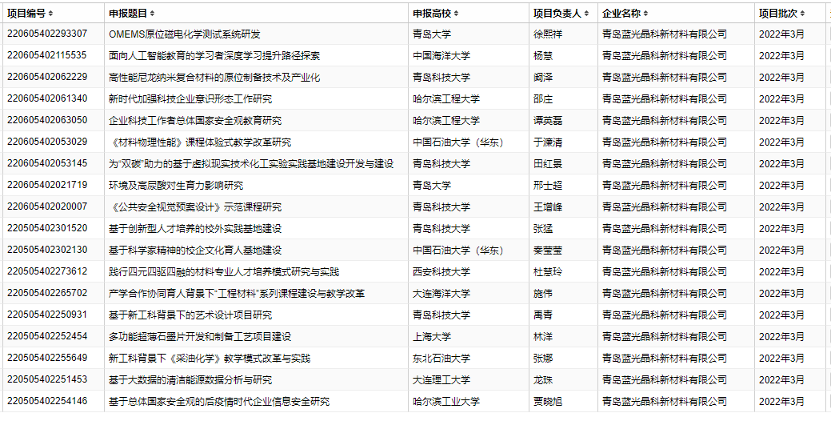Screen dimensions: 832x422
Task: Select project number 220505402252454
Action: coord(47,336)
